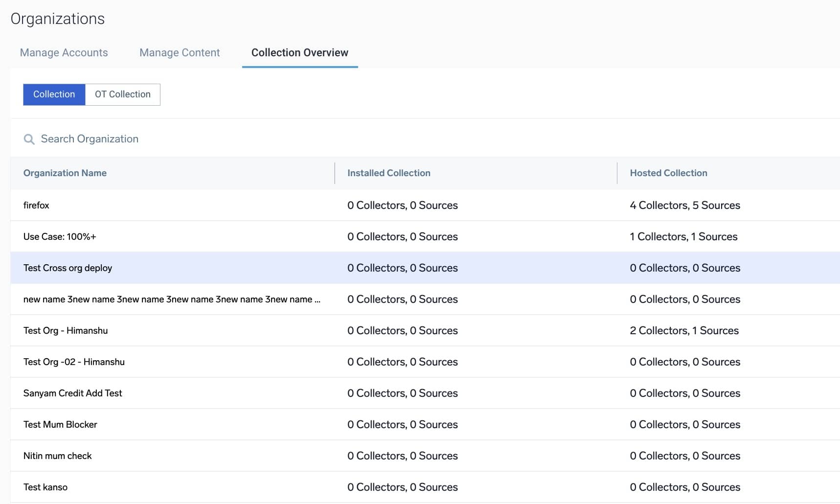The height and width of the screenshot is (504, 840).
Task: Click the Installed Collection column header
Action: (x=388, y=173)
